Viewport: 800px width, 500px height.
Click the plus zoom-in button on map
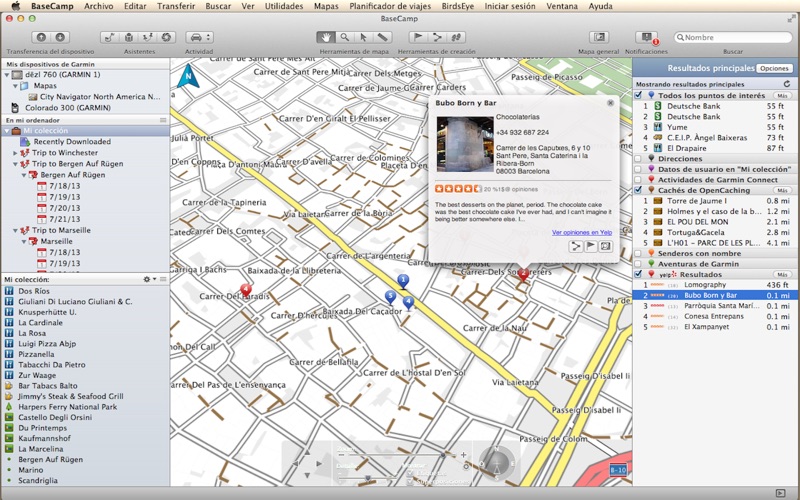tap(463, 455)
